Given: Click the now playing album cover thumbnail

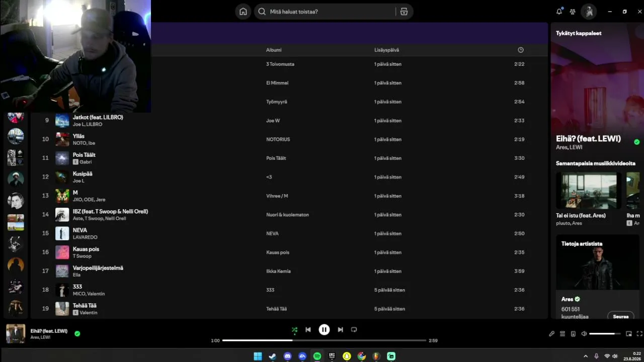Looking at the screenshot, I should pyautogui.click(x=16, y=334).
